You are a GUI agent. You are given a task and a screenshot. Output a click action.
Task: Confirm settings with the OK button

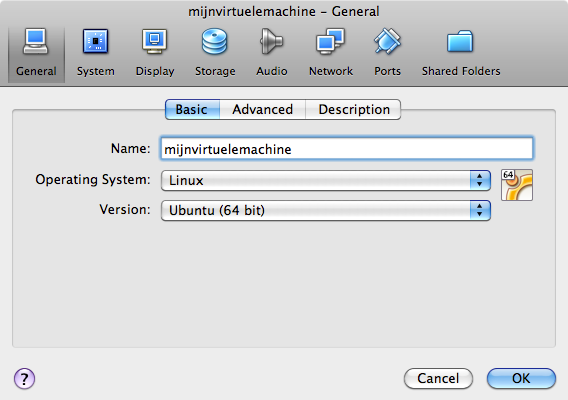coord(521,379)
